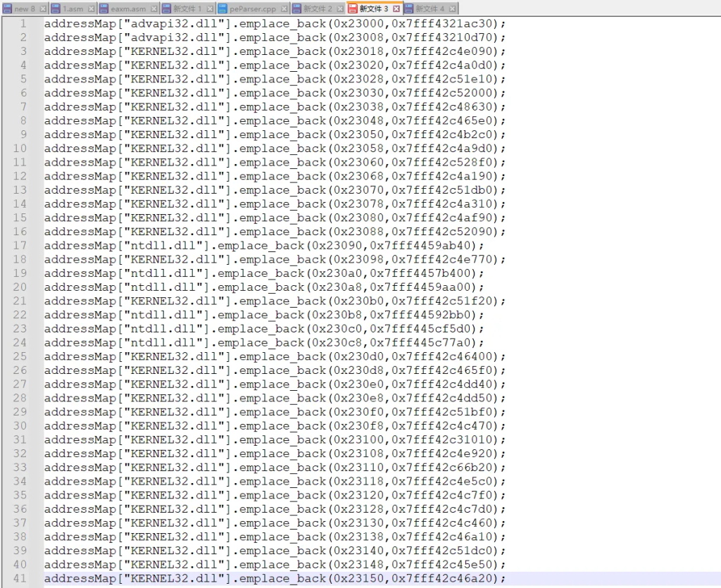The image size is (721, 588).
Task: Close the 1.asm tab
Action: click(90, 8)
